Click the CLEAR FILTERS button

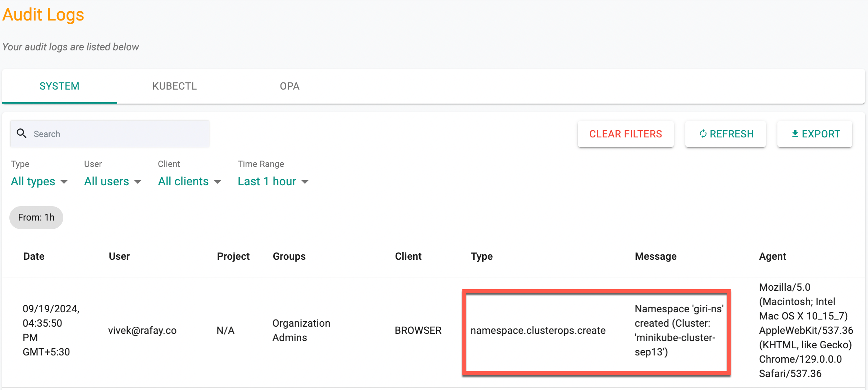click(626, 134)
